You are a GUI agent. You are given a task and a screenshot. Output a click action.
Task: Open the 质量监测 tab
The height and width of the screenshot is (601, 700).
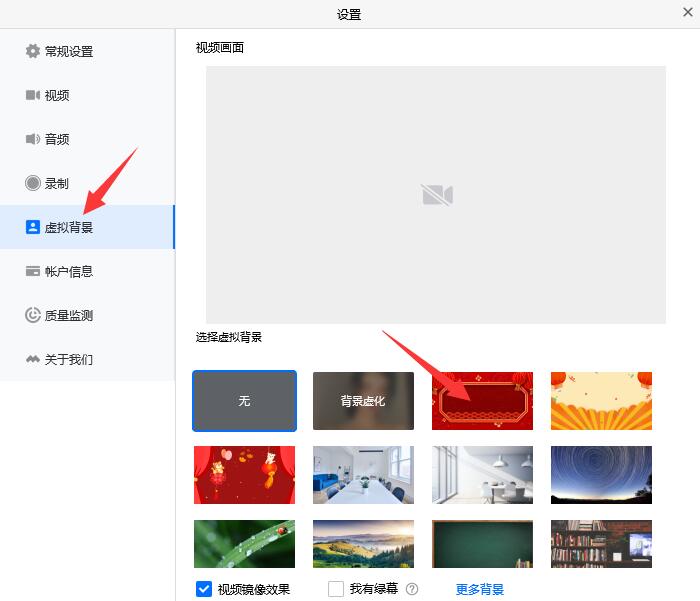(87, 315)
